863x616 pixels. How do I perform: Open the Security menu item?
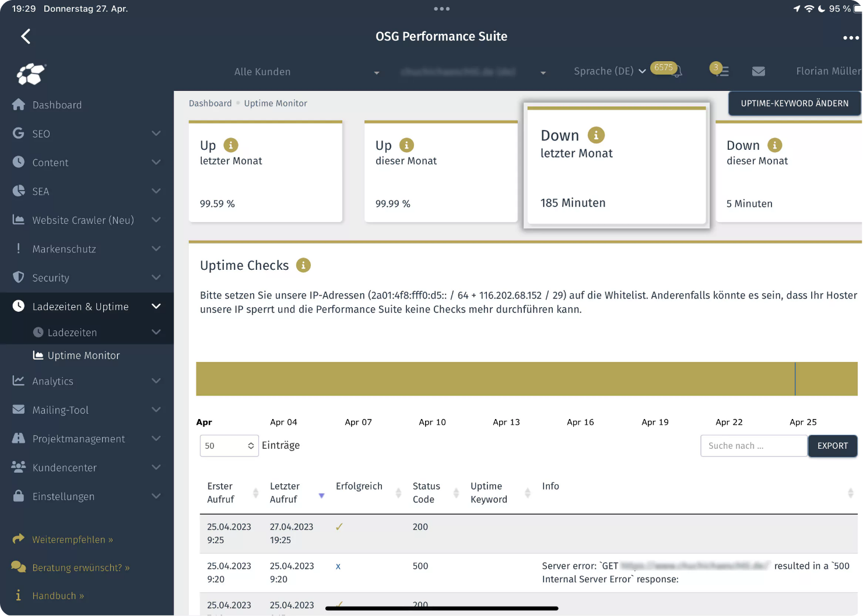coord(87,278)
